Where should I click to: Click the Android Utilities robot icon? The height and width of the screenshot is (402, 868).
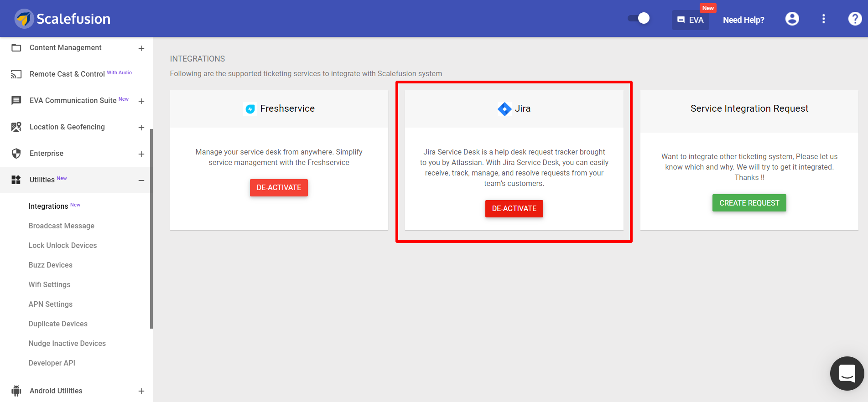point(16,391)
